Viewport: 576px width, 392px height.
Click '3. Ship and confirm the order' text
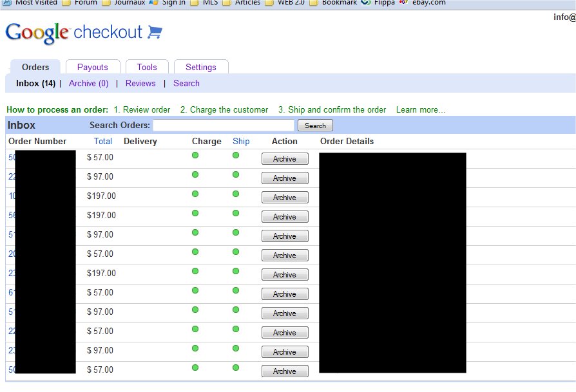[x=332, y=109]
